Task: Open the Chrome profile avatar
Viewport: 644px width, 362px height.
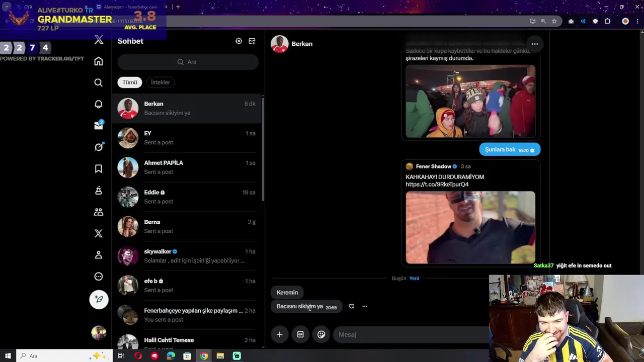Action: [625, 21]
